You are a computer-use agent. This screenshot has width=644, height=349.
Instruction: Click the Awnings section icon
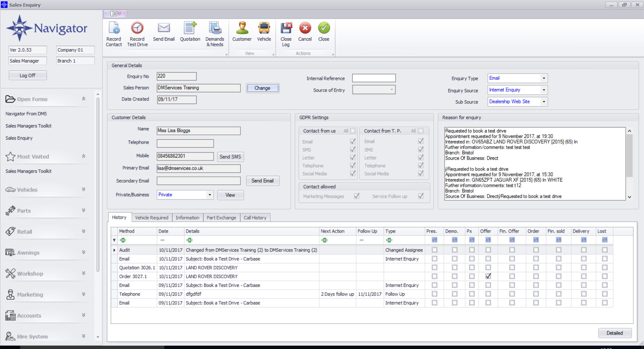10,252
